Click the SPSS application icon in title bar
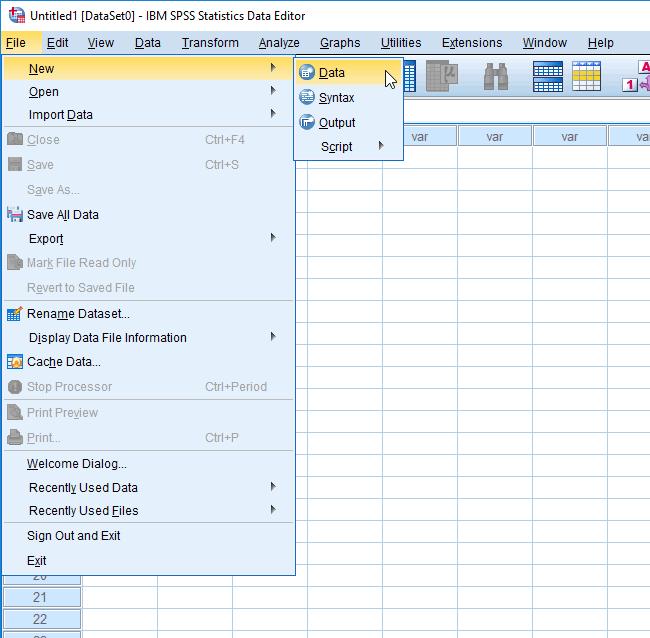The width and height of the screenshot is (650, 638). tap(17, 15)
